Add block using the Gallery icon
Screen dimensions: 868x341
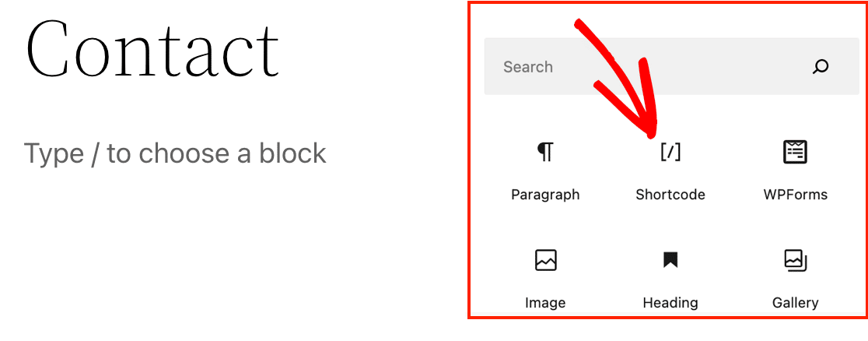pos(795,260)
